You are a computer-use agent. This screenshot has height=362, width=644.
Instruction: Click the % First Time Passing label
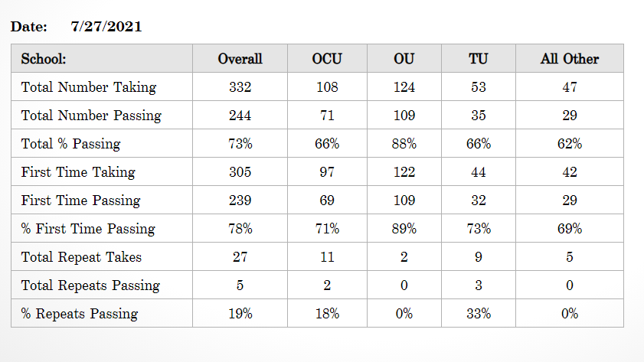coord(88,229)
